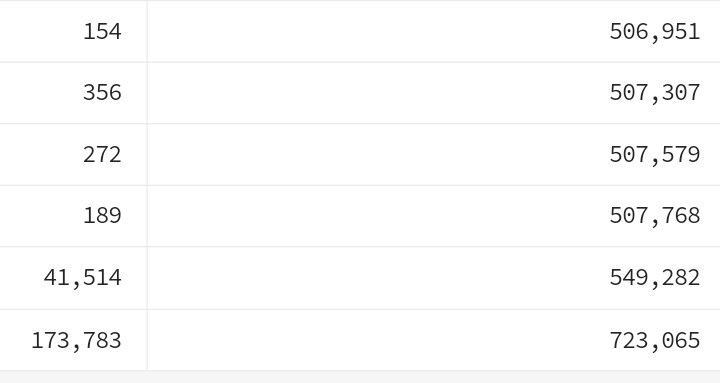Click the 507,579 value
This screenshot has height=383, width=720.
pyautogui.click(x=654, y=154)
